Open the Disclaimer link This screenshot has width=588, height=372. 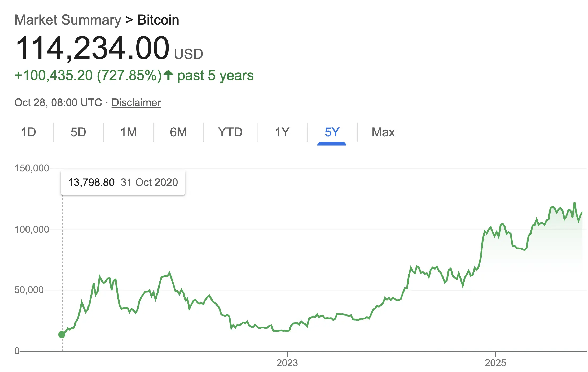pyautogui.click(x=136, y=103)
